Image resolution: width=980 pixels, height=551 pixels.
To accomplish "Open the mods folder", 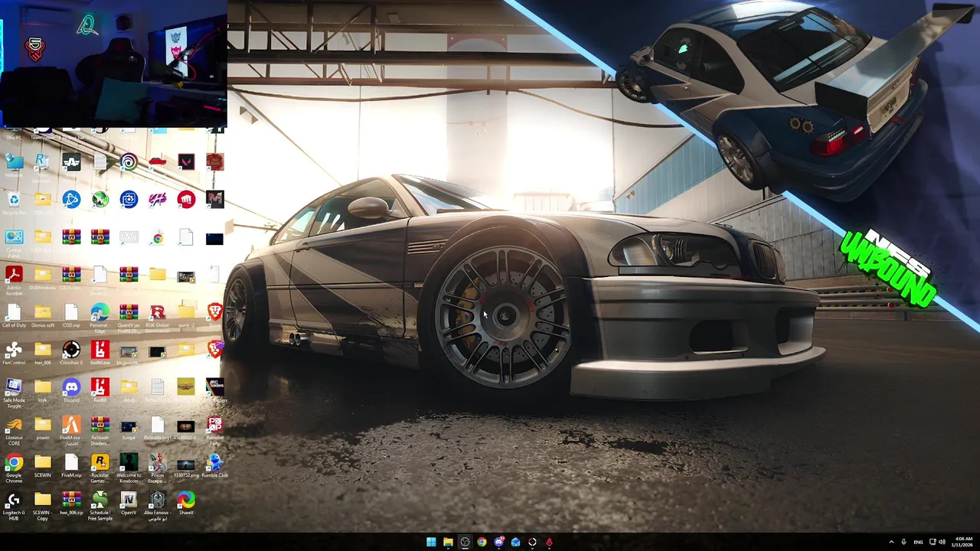I will coord(129,390).
